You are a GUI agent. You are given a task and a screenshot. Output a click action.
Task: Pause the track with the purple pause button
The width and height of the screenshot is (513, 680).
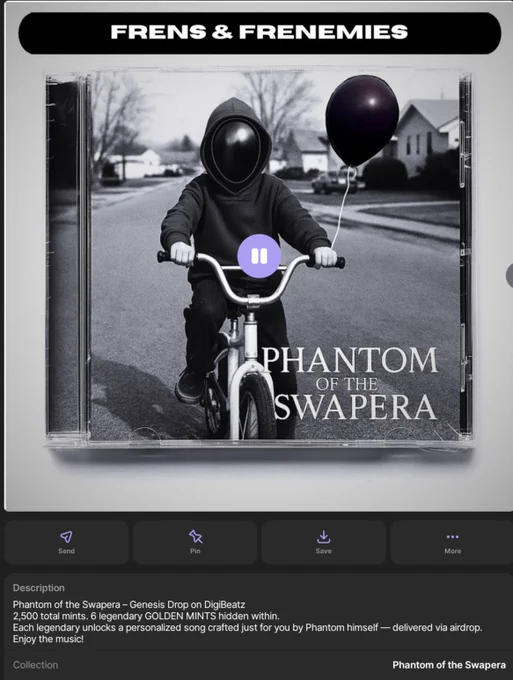[259, 256]
